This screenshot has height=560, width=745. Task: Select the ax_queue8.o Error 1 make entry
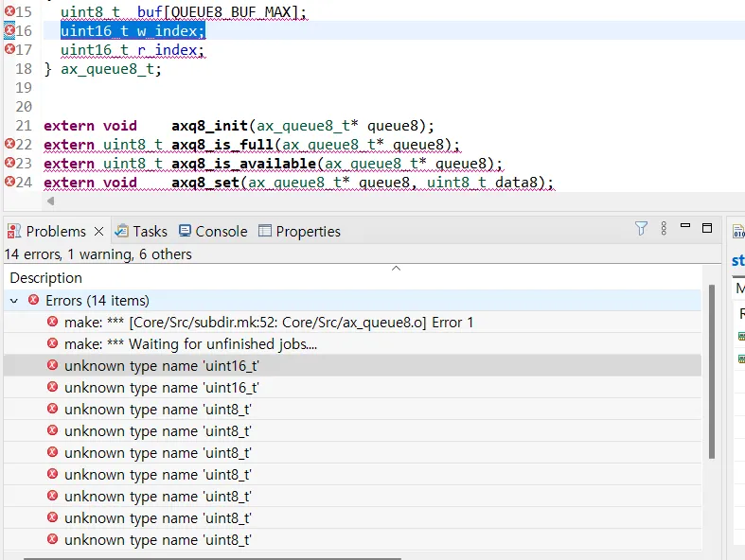tap(269, 323)
